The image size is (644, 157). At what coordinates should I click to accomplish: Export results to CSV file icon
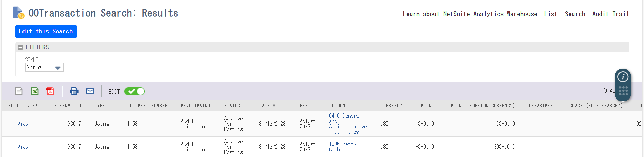(19, 91)
